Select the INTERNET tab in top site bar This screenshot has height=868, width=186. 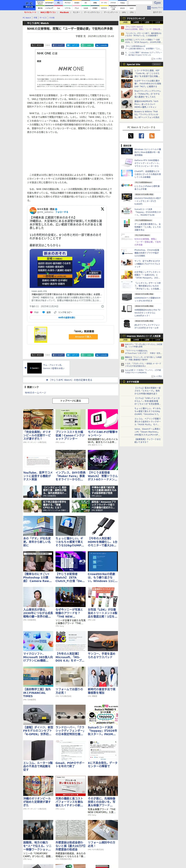[49, 3]
